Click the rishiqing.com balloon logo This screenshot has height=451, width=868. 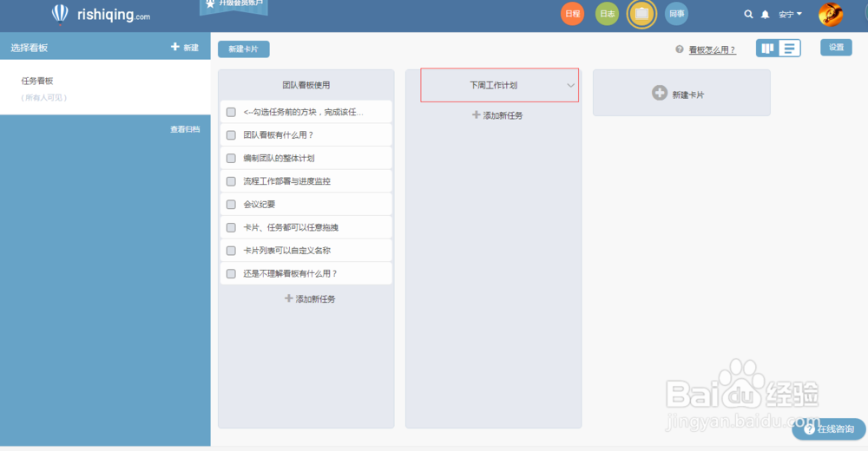pos(101,15)
